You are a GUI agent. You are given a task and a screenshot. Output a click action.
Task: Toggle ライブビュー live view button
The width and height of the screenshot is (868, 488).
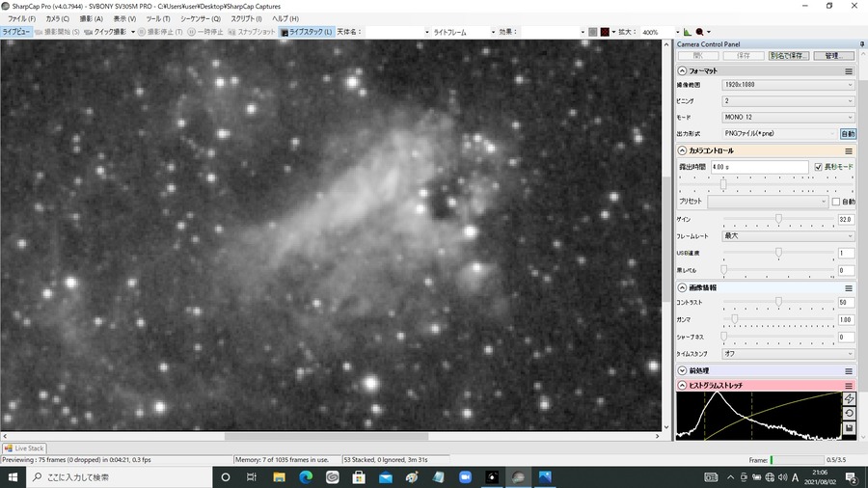click(x=16, y=32)
